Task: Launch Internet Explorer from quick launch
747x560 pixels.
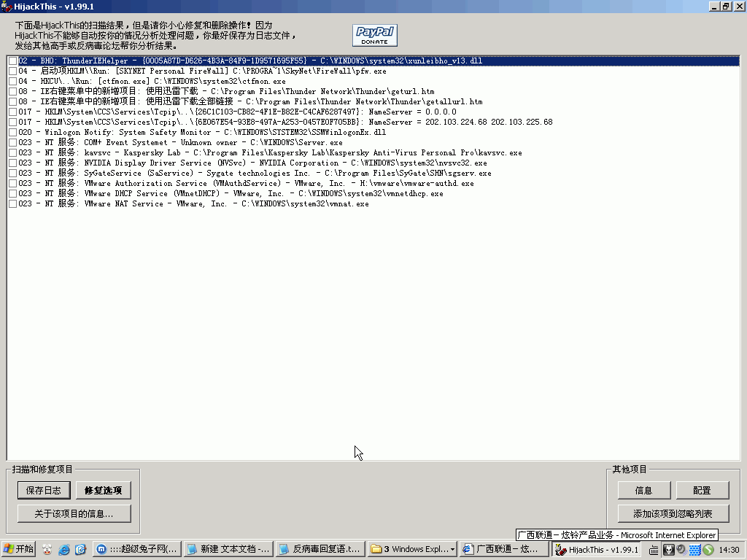Action: coord(64,549)
